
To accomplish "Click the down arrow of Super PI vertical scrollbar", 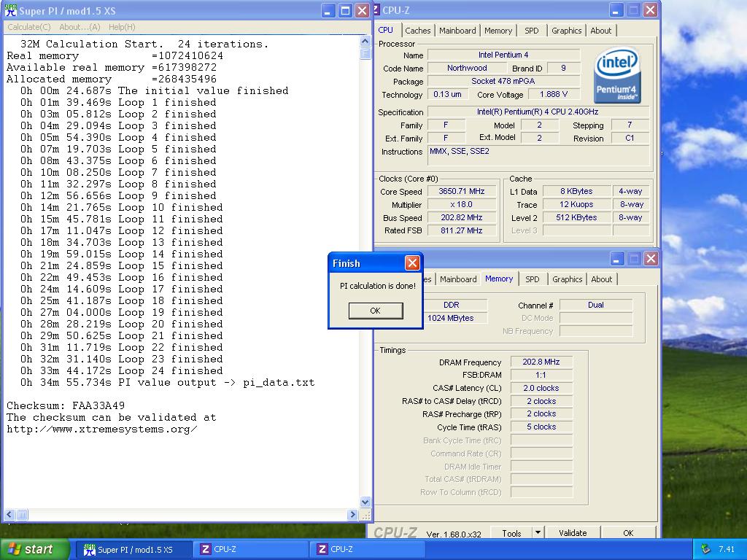I will [365, 502].
